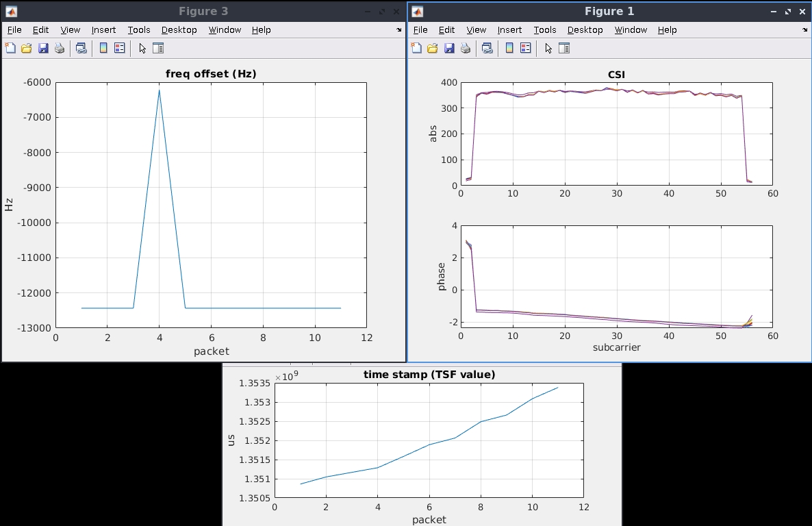The width and height of the screenshot is (812, 526).
Task: Click Link Plot icon in Figure 1
Action: coord(487,48)
